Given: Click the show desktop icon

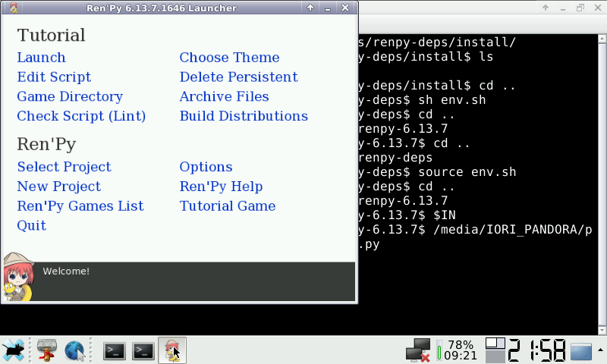Looking at the screenshot, I should (581, 351).
